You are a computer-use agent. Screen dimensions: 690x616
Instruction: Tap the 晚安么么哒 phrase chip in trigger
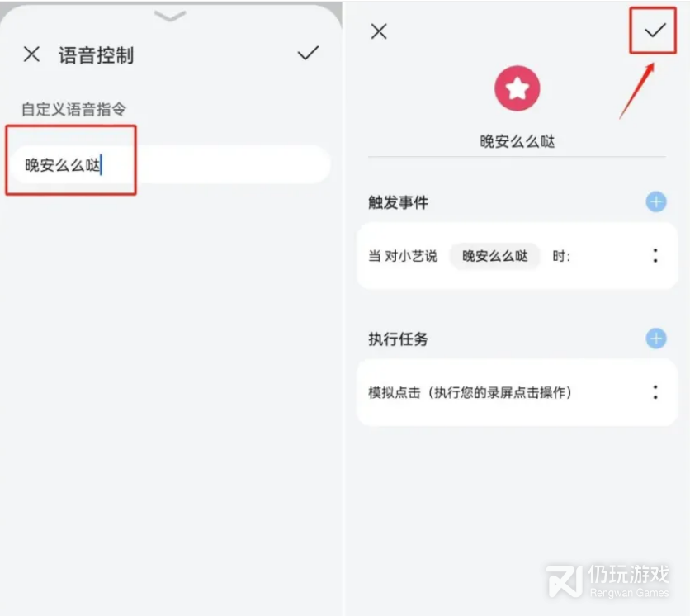pos(495,256)
